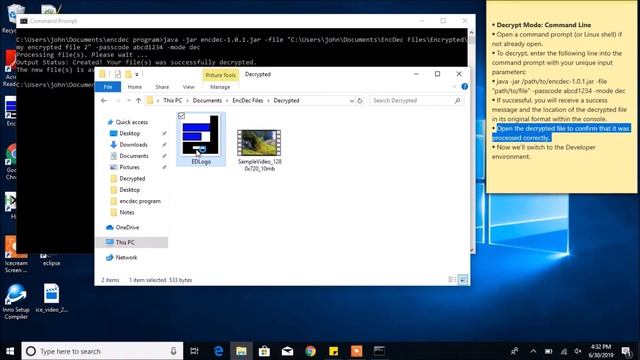The height and width of the screenshot is (360, 640).
Task: Open the Inno Setup Compiler desktop icon
Action: pos(16,301)
